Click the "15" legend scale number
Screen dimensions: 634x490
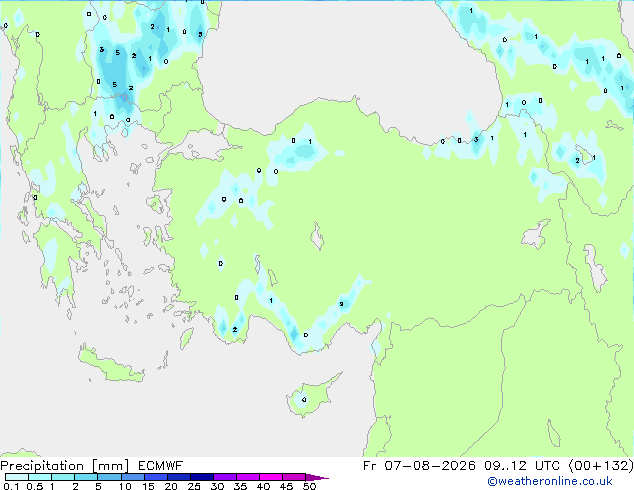(x=148, y=486)
